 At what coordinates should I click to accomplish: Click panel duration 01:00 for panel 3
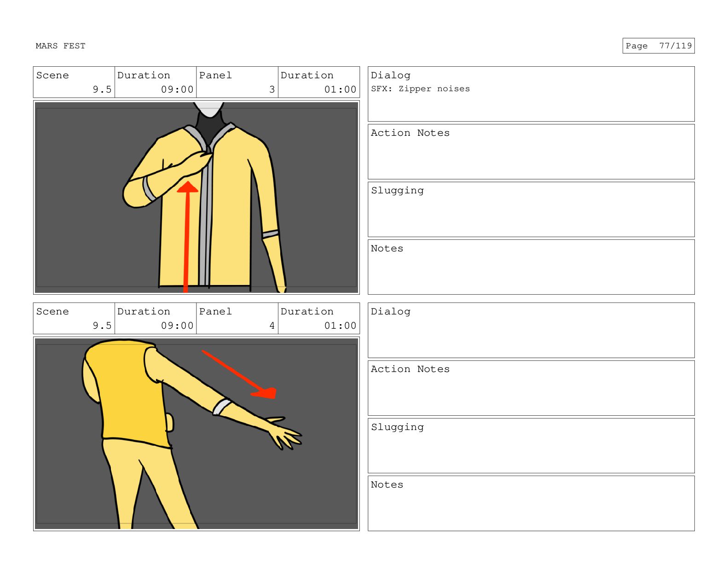pos(319,82)
